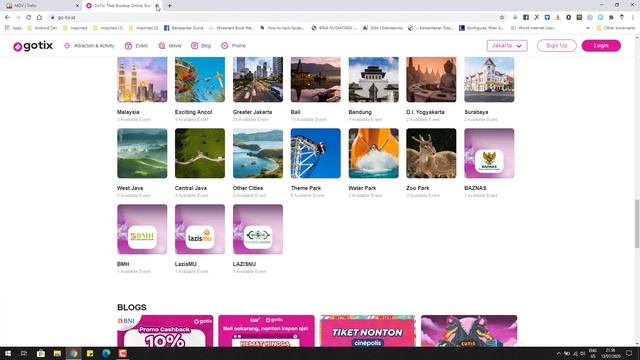The height and width of the screenshot is (360, 640).
Task: Select the West Java image
Action: [142, 153]
